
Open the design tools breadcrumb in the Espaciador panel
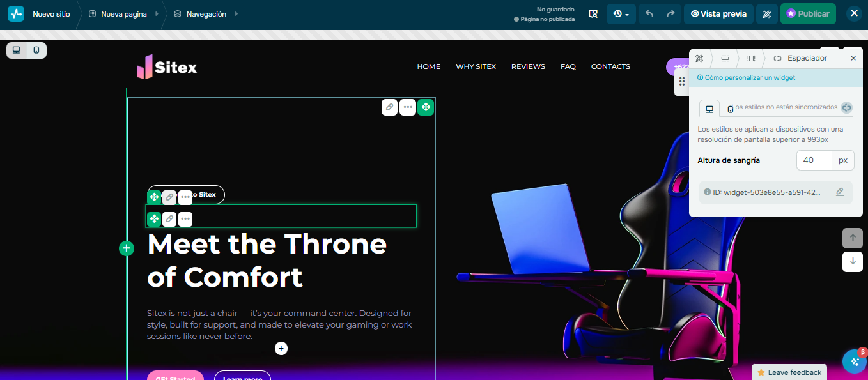click(699, 58)
